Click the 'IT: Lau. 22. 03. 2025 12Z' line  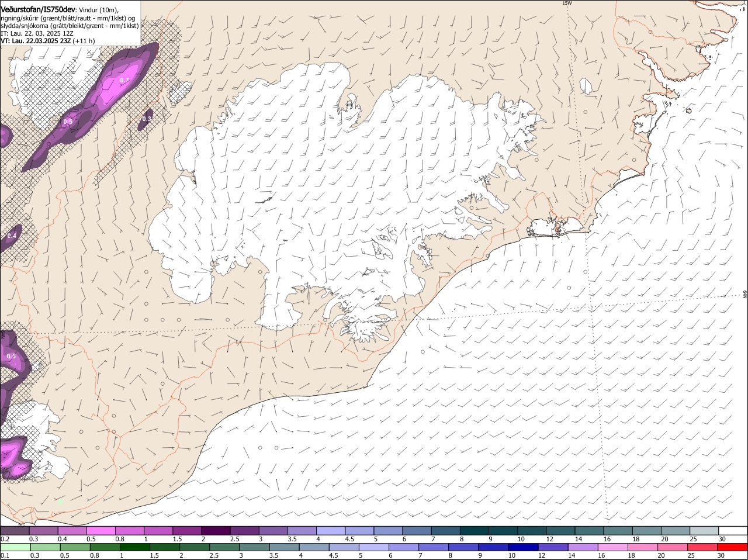[37, 33]
